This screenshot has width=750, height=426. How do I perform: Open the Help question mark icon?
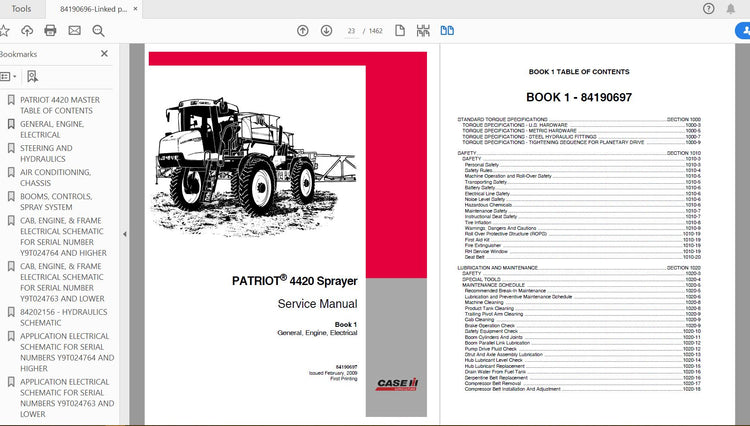coord(708,9)
